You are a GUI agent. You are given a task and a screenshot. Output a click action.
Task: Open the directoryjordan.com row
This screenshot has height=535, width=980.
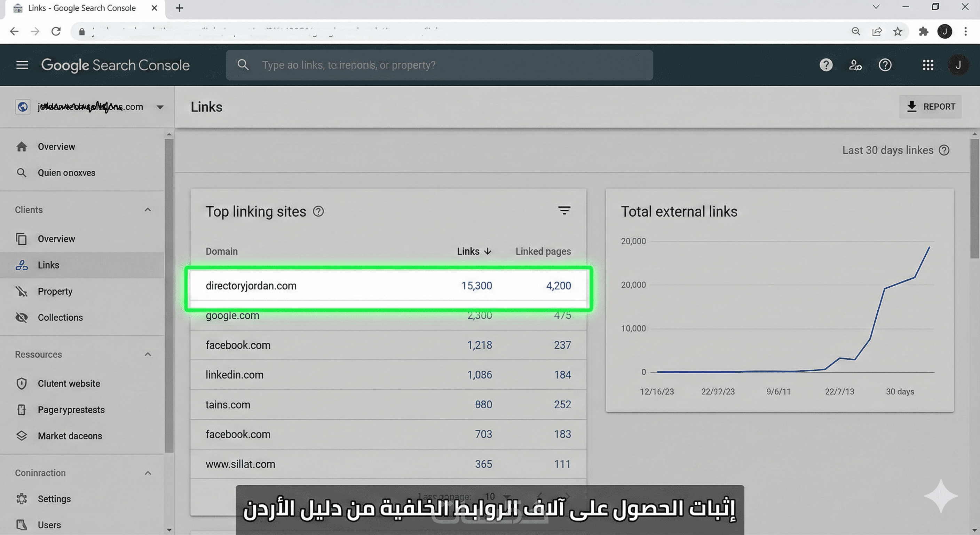coord(251,286)
